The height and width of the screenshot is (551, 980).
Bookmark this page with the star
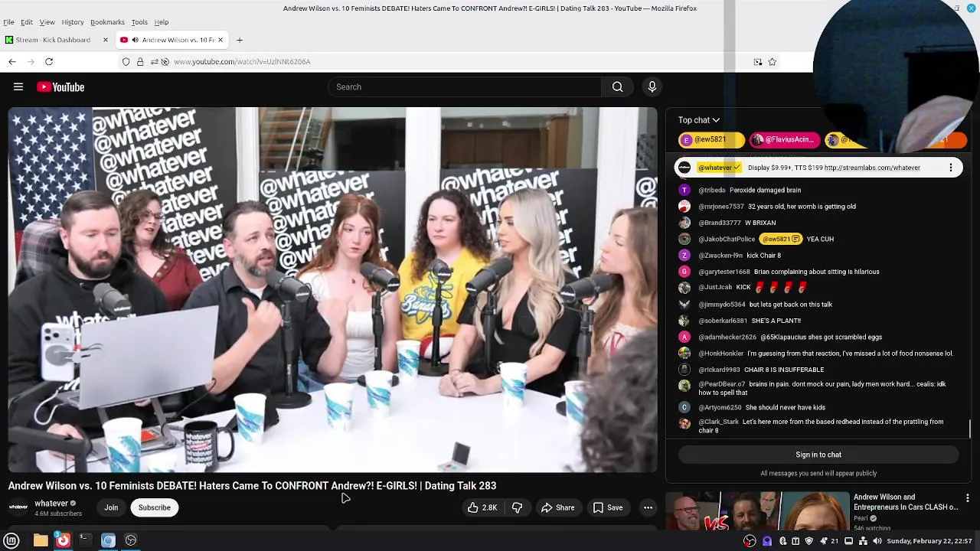click(772, 61)
